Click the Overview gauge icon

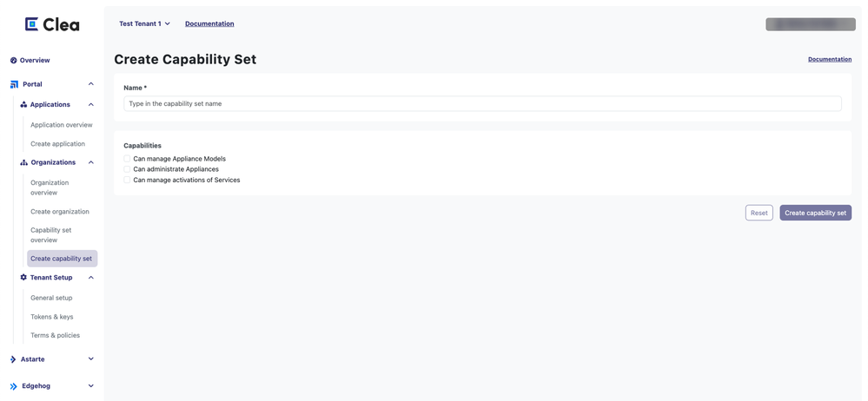[x=13, y=61]
